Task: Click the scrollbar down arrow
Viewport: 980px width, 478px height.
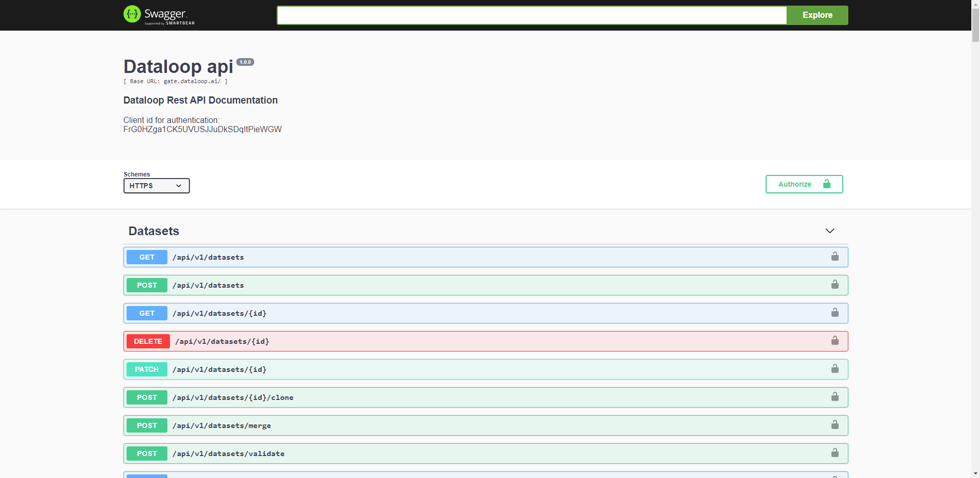Action: point(975,473)
